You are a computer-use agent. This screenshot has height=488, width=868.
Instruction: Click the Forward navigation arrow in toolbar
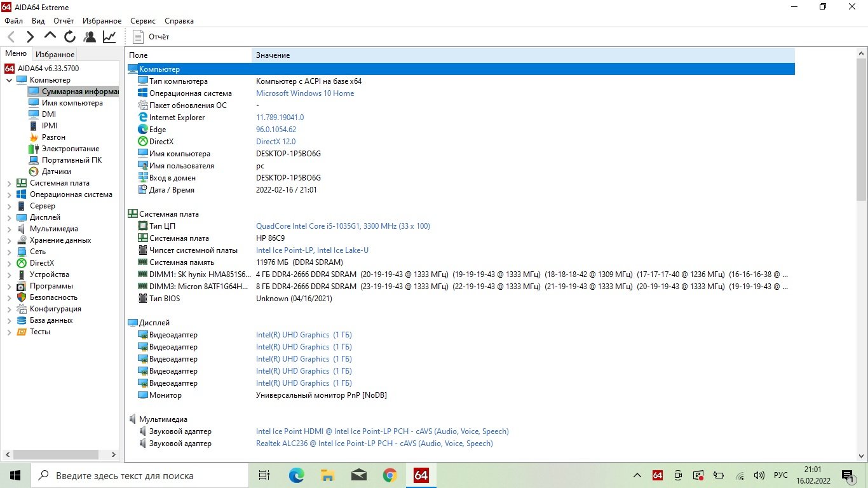point(30,37)
